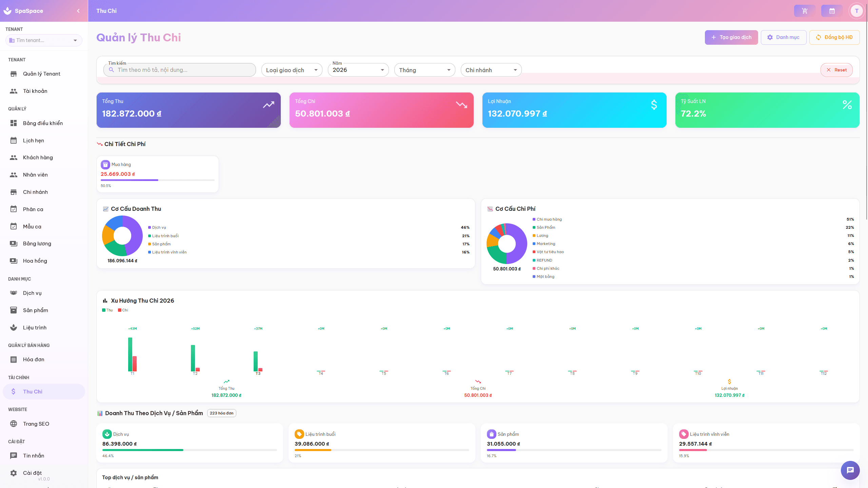Open the Chi nhánh filter dropdown
The height and width of the screenshot is (488, 868).
(491, 70)
